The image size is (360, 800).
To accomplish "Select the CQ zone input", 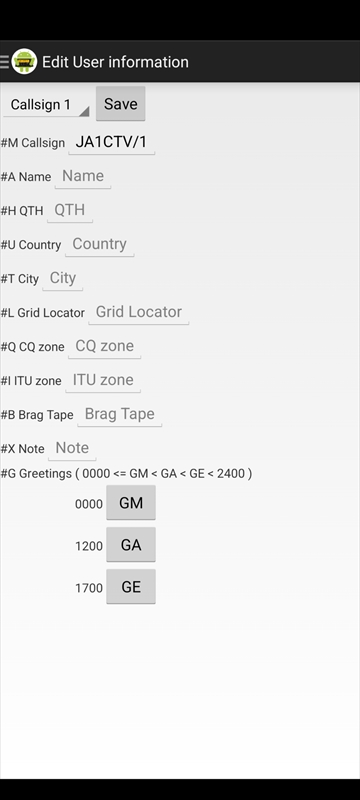I will point(105,346).
